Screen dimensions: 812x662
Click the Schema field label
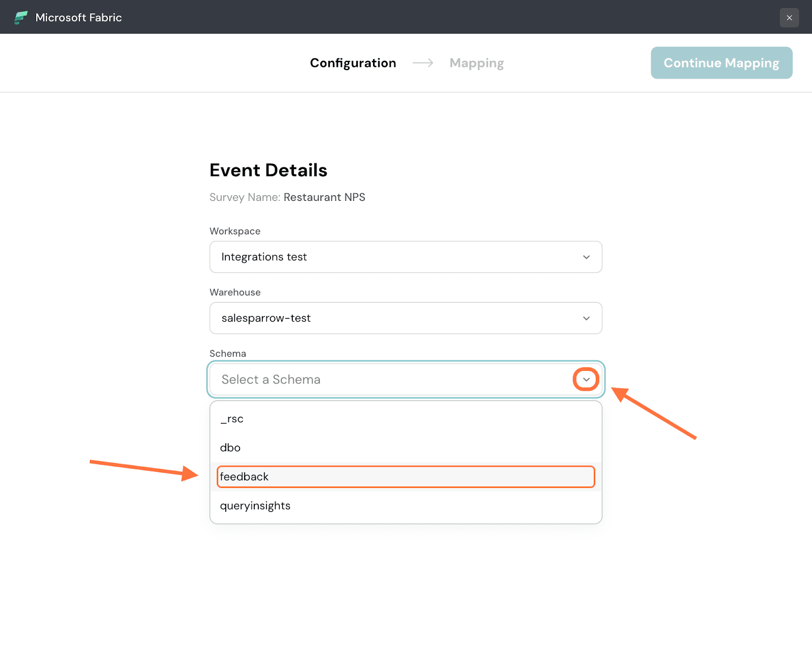pos(228,354)
